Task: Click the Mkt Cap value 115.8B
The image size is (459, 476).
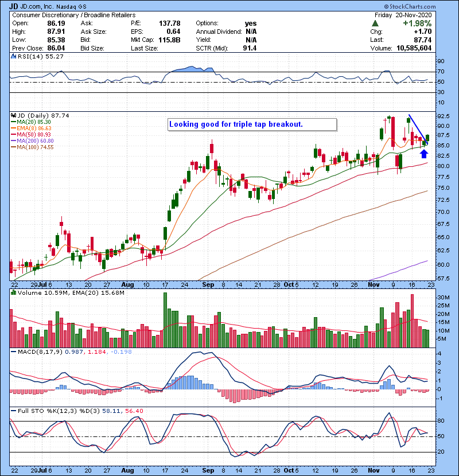Action: [x=169, y=40]
